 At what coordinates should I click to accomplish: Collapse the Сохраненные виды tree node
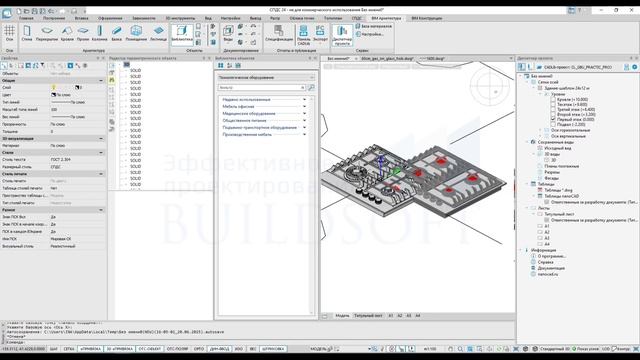(x=527, y=142)
